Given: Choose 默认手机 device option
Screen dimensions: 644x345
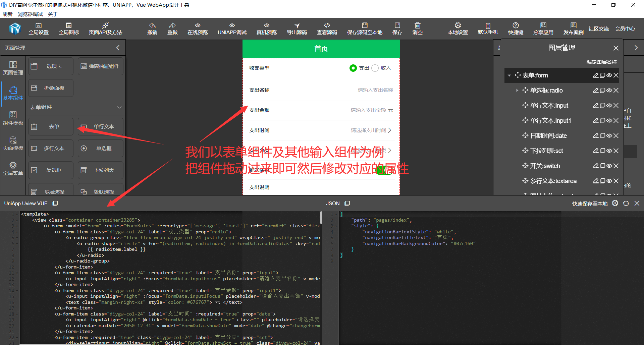Looking at the screenshot, I should tap(488, 29).
